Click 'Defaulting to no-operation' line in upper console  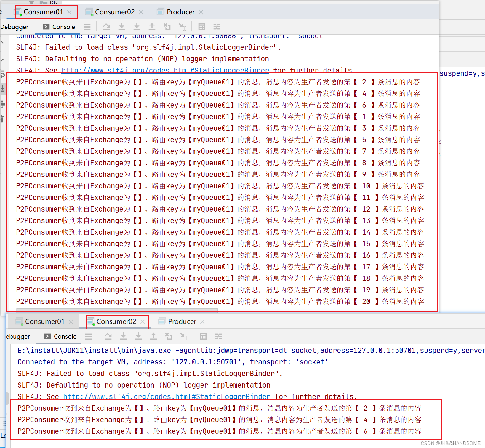pos(143,59)
